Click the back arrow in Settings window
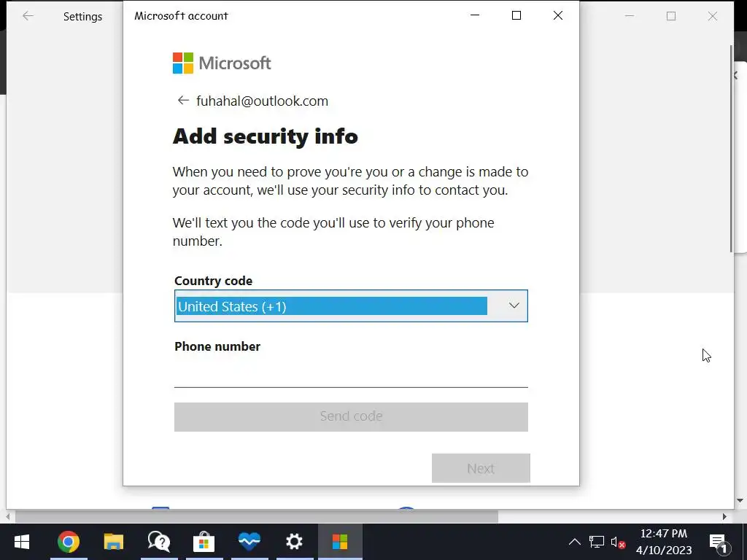The image size is (747, 560). click(28, 16)
